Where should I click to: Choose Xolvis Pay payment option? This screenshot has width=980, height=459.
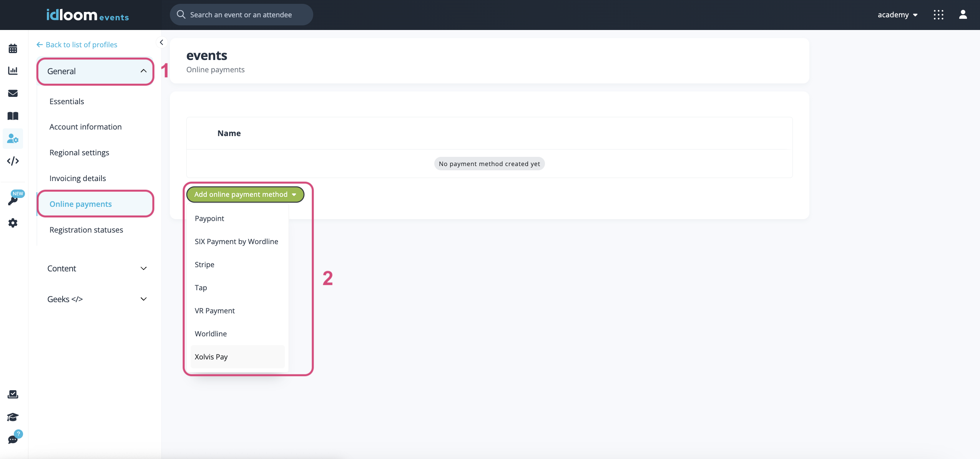[x=211, y=357]
